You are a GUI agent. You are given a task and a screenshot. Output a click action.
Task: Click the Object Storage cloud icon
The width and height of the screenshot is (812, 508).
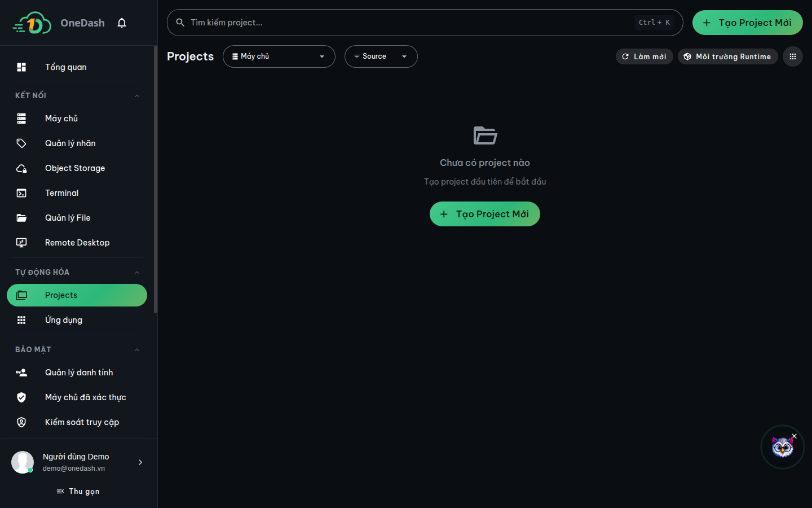click(x=21, y=168)
